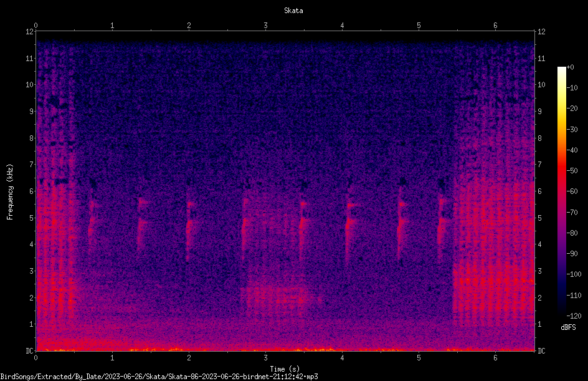Click the "-80" color scale label

point(572,233)
